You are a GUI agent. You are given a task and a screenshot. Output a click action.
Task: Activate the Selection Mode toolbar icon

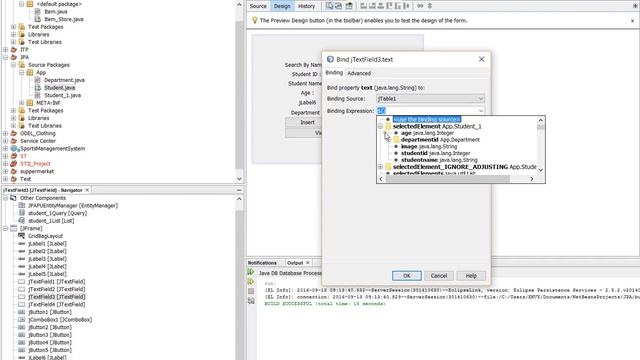pyautogui.click(x=329, y=6)
